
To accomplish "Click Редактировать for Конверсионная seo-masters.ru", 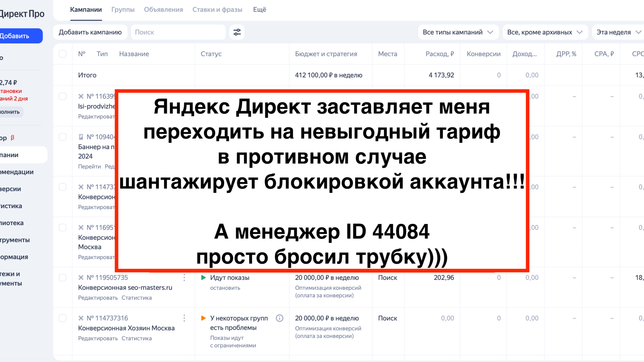I will click(98, 298).
